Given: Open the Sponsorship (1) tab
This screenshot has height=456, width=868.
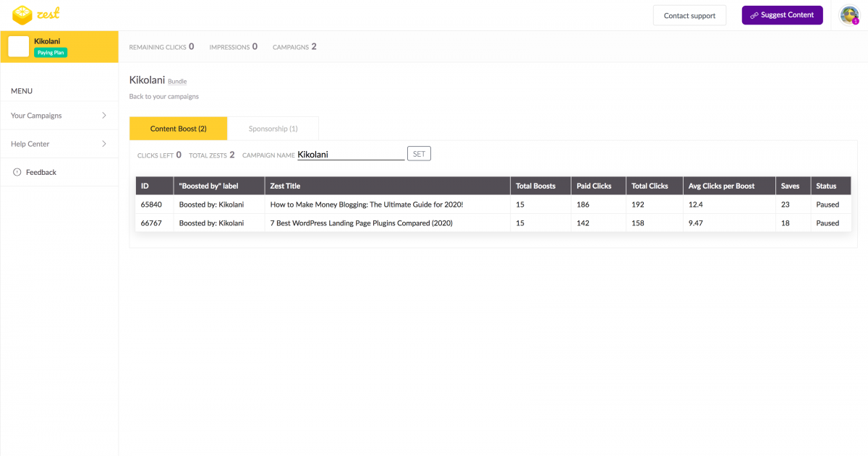Looking at the screenshot, I should pyautogui.click(x=273, y=129).
